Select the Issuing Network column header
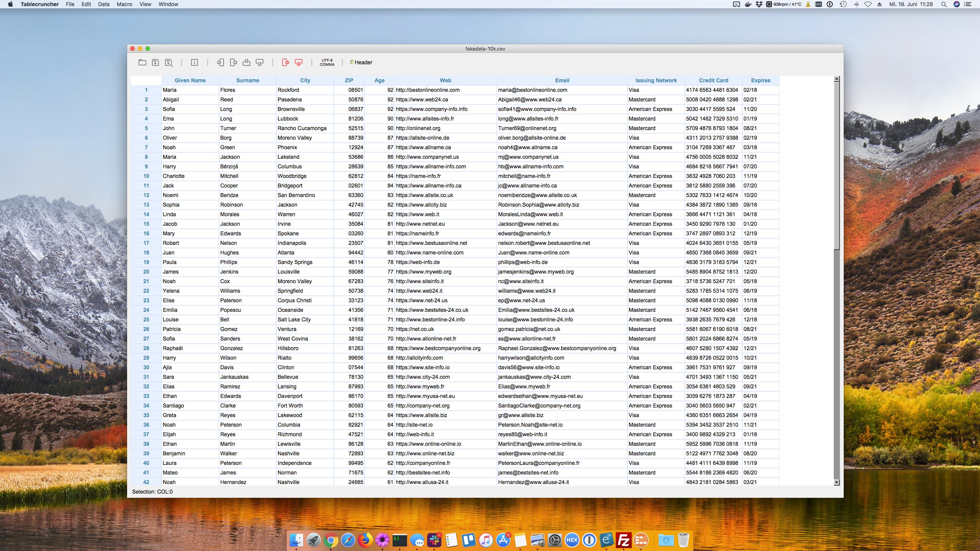Viewport: 980px width, 551px height. pos(656,80)
